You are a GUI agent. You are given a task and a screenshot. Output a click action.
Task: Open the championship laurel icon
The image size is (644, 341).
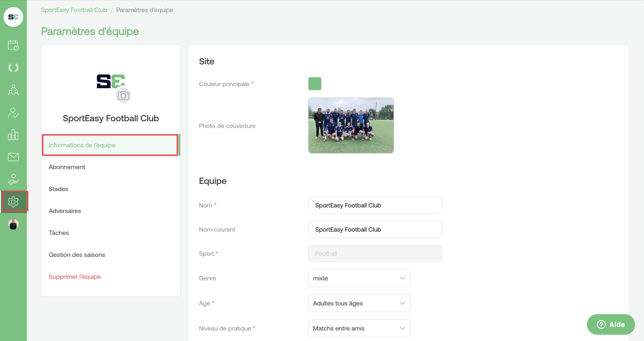13,68
